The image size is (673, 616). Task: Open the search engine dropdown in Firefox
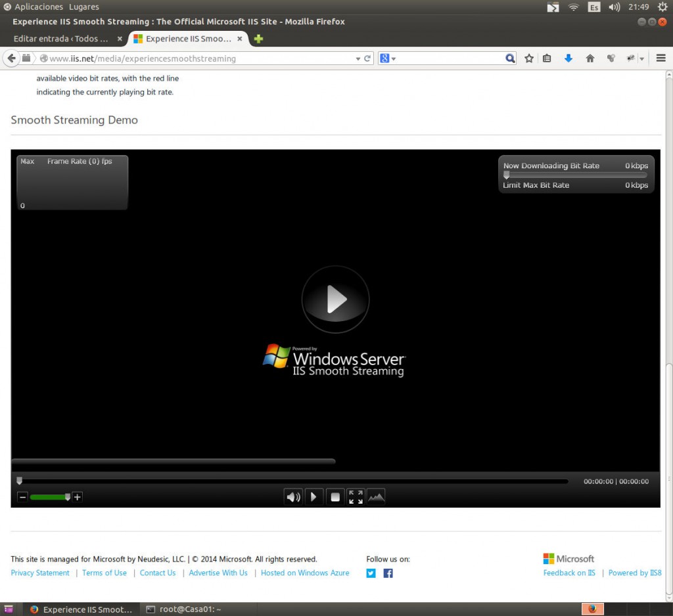[x=392, y=58]
